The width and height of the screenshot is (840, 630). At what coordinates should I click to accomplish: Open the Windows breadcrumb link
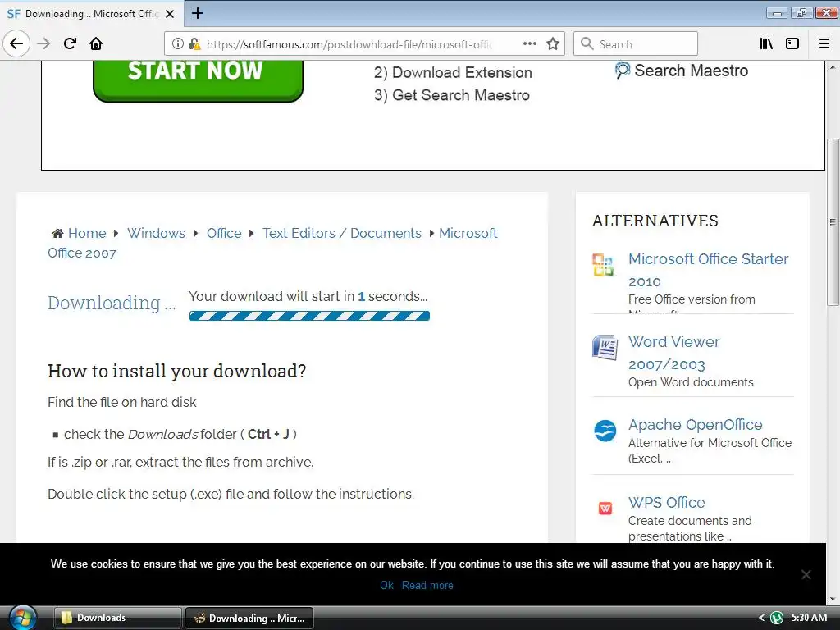point(156,233)
